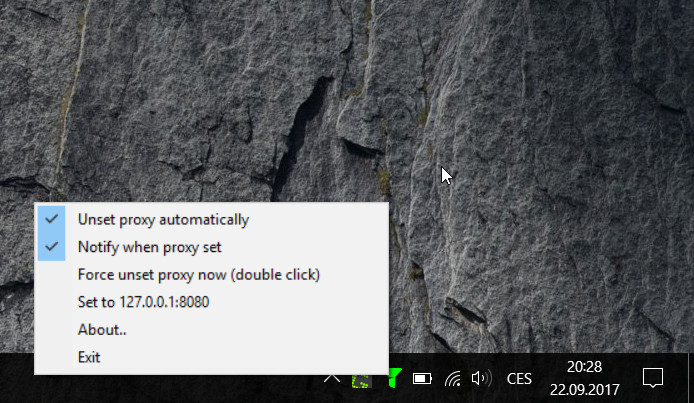The image size is (694, 403).
Task: Open the About.. entry
Action: click(212, 330)
